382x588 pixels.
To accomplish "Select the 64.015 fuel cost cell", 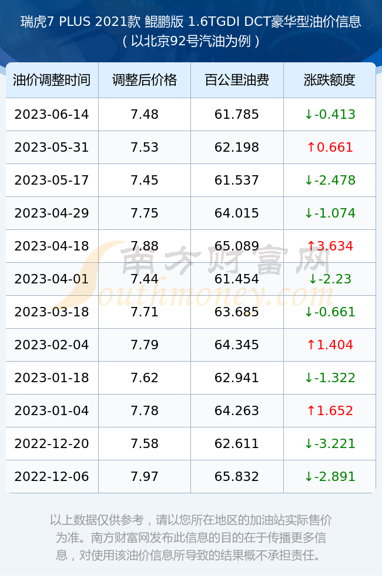I will point(237,213).
